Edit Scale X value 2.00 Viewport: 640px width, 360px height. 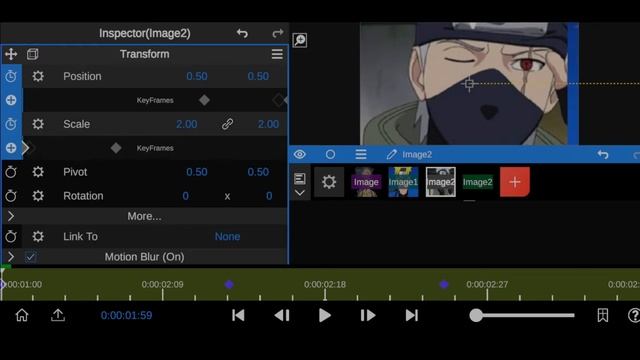point(187,124)
